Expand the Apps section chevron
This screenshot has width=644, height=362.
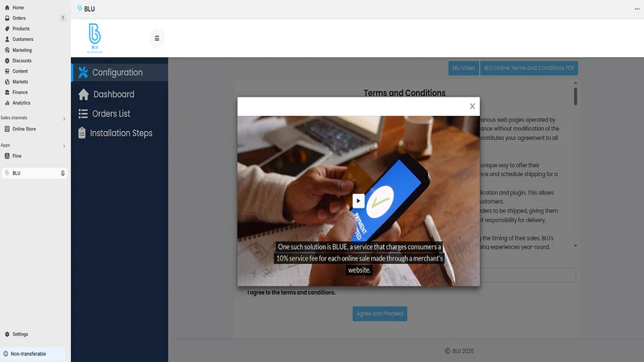[64, 146]
